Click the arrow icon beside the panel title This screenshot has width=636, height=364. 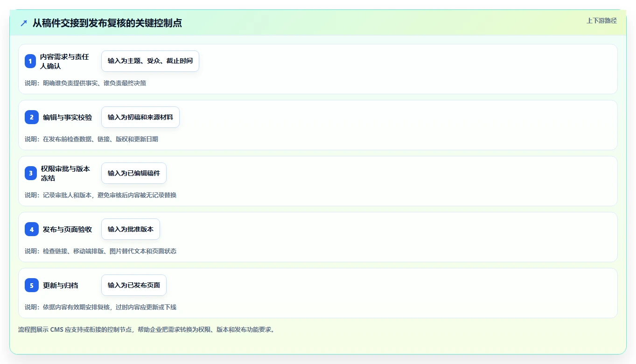pyautogui.click(x=24, y=23)
